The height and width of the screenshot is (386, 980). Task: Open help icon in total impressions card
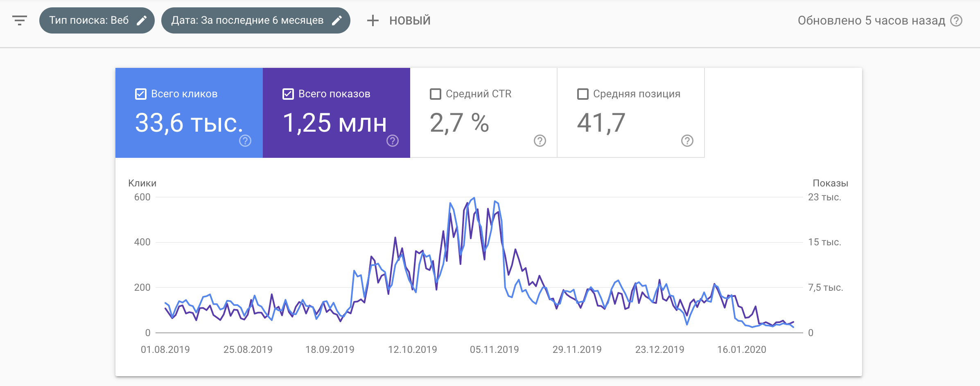click(x=393, y=141)
